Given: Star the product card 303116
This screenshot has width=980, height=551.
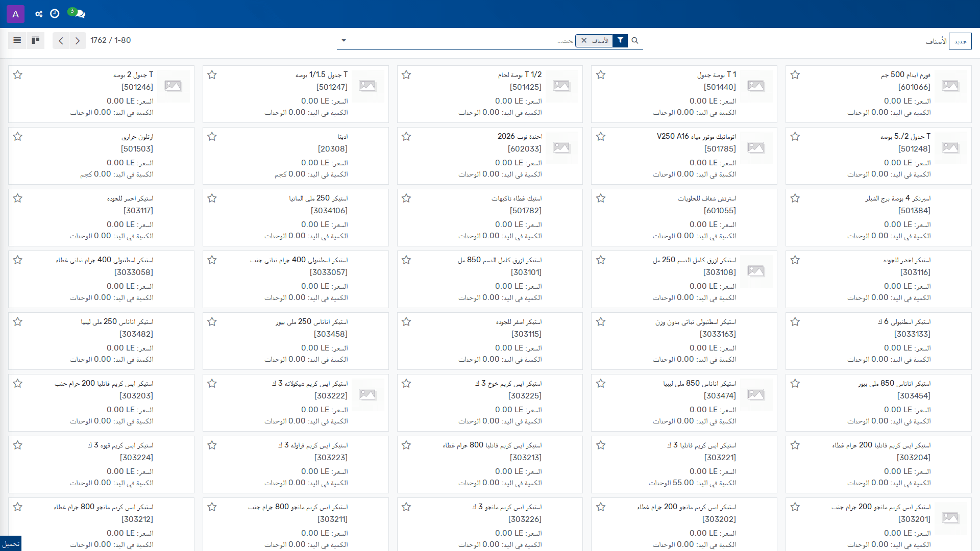Looking at the screenshot, I should (x=795, y=260).
